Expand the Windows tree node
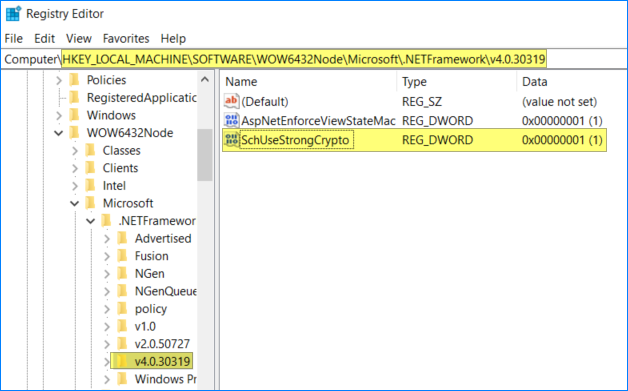628x391 pixels. pos(59,115)
